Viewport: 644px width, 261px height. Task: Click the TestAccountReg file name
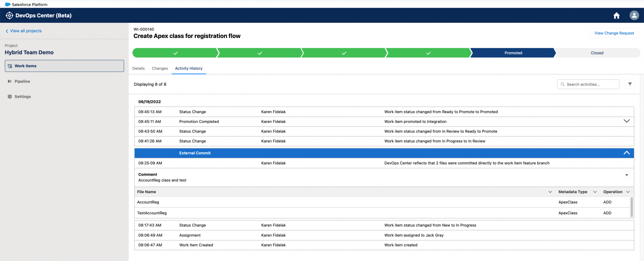pyautogui.click(x=152, y=213)
